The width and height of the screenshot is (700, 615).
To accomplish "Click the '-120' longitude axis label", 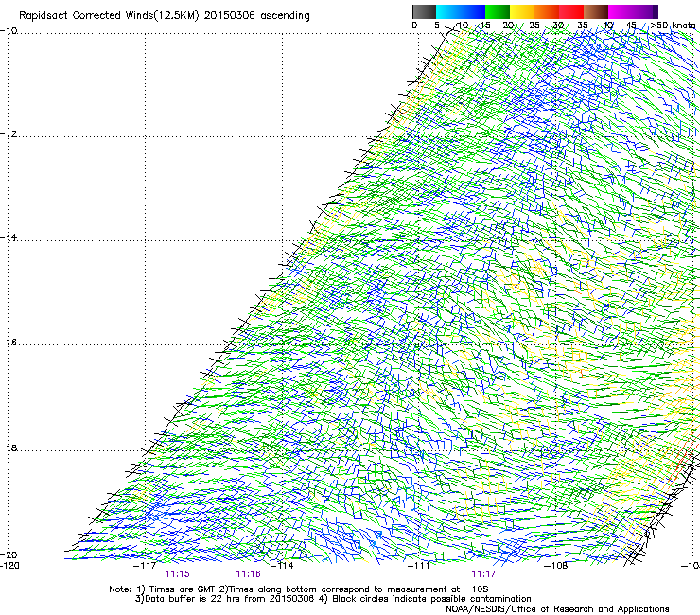I will tap(9, 566).
